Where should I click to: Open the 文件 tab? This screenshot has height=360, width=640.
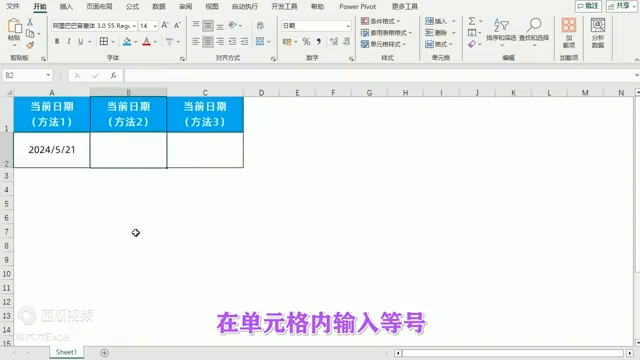tap(13, 6)
